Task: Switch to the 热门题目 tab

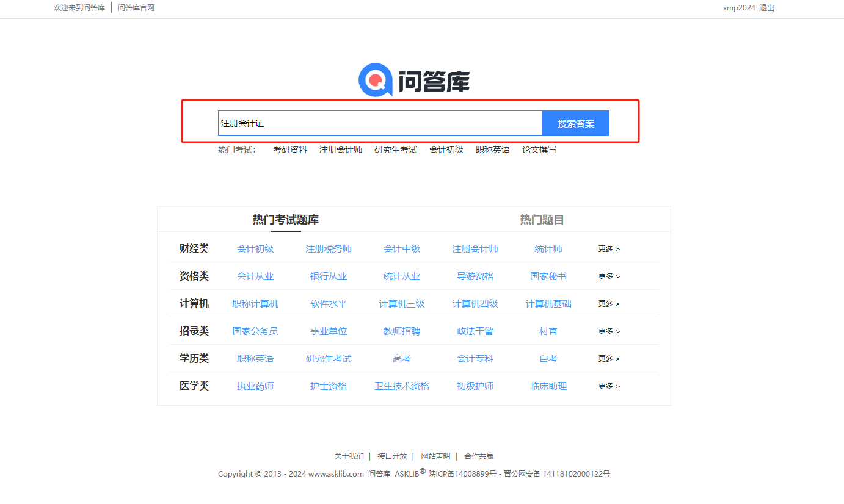Action: (x=542, y=220)
